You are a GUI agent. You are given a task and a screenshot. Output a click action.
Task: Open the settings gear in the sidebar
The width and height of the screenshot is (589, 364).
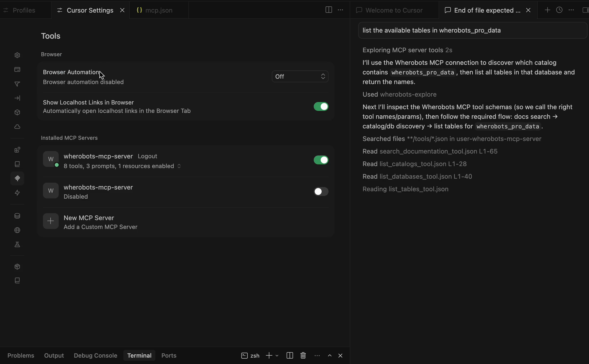tap(17, 55)
